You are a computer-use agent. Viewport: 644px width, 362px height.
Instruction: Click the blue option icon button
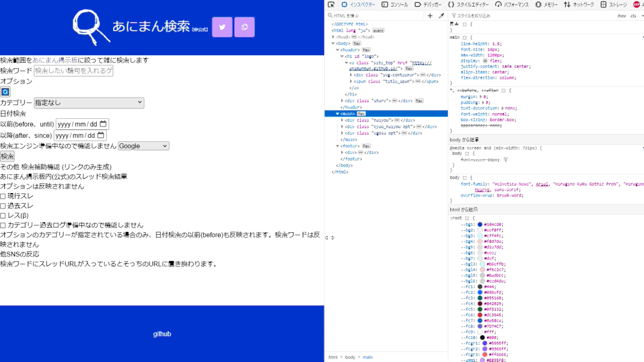tap(5, 92)
